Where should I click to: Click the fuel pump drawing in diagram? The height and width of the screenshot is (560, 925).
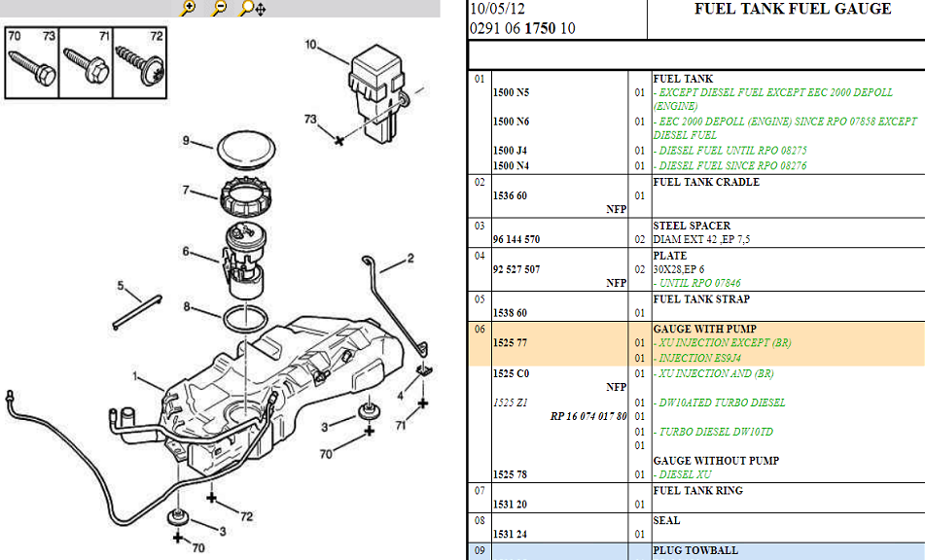(x=244, y=261)
